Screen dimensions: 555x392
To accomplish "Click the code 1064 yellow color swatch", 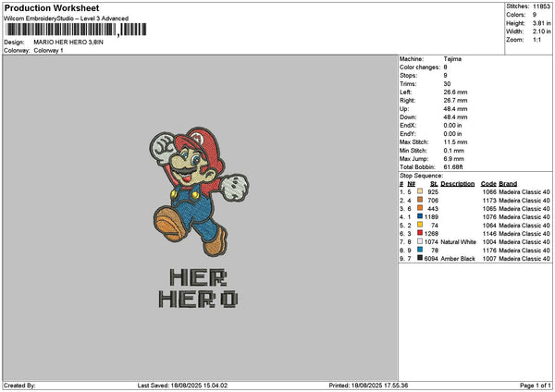I will (420, 225).
